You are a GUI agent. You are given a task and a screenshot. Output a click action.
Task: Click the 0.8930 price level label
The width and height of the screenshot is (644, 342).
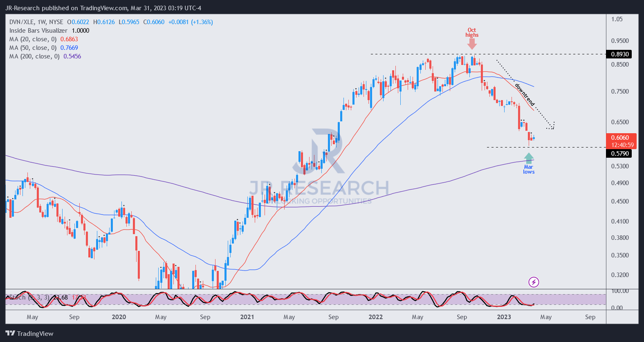tap(620, 54)
